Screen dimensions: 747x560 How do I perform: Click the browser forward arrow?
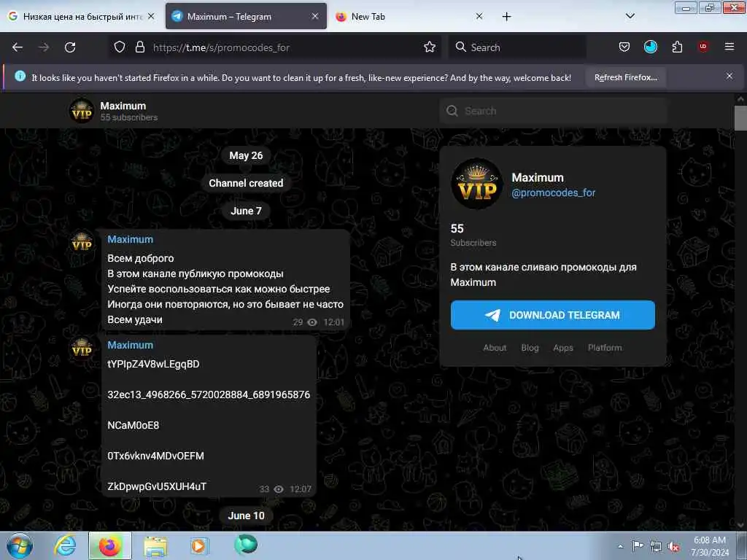click(x=44, y=47)
